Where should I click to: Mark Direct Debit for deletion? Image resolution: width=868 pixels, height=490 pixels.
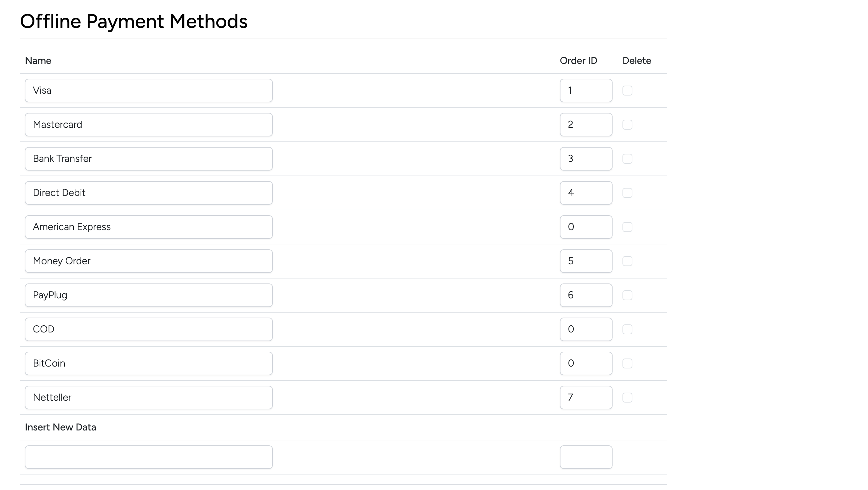tap(627, 193)
